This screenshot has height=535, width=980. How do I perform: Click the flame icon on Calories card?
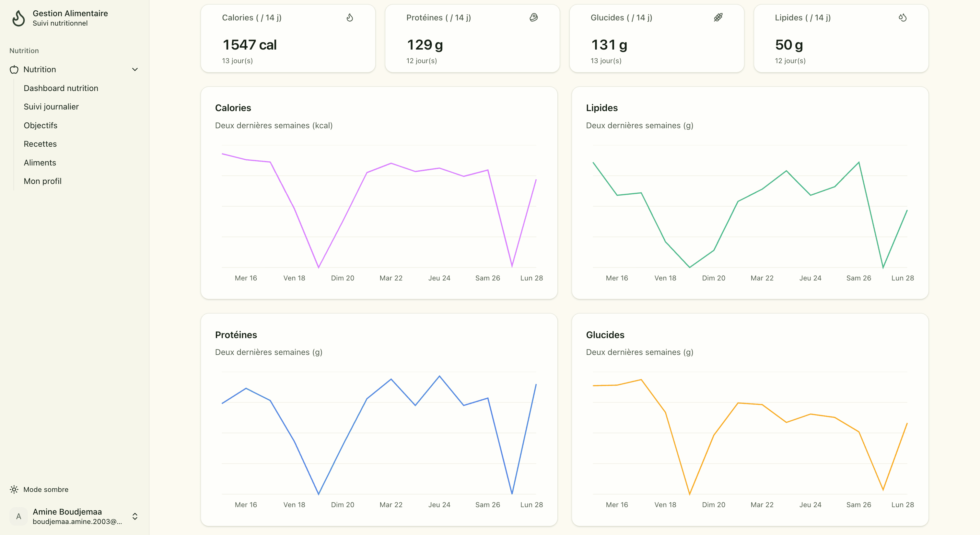coord(350,17)
